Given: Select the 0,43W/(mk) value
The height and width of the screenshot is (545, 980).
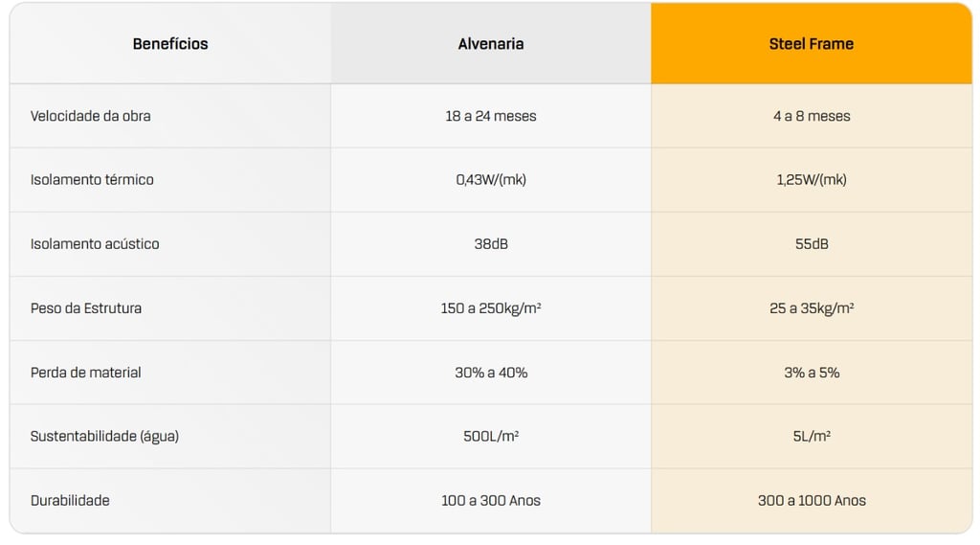Looking at the screenshot, I should point(491,180).
